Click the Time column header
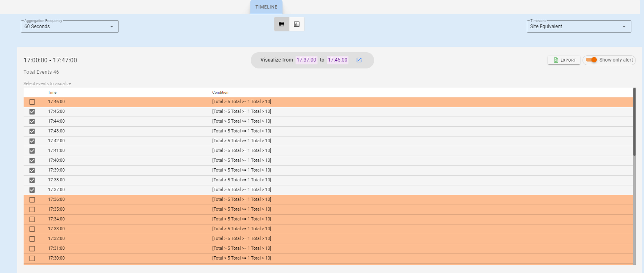Image resolution: width=644 pixels, height=273 pixels. [x=52, y=92]
